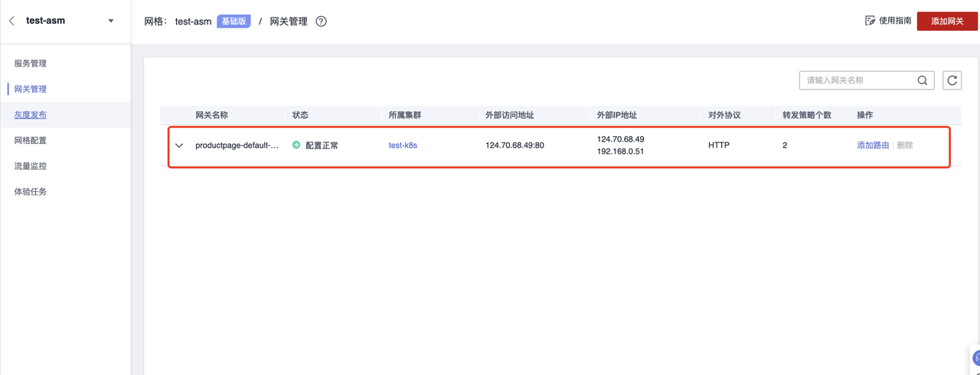
Task: Click the 外部访问地址 column header
Action: [510, 115]
